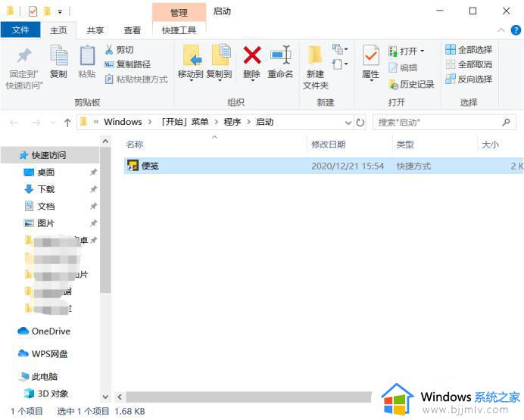Click the Rename (重命名) icon

coord(280,54)
